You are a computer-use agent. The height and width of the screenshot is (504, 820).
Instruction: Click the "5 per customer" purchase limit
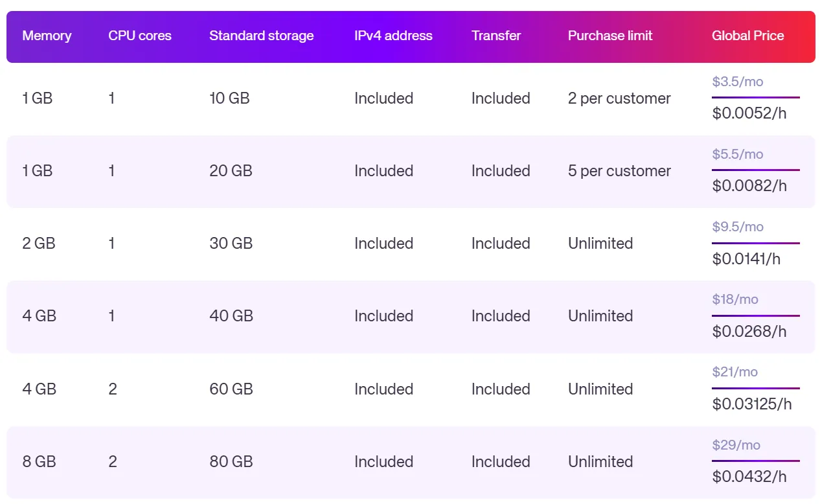[619, 171]
